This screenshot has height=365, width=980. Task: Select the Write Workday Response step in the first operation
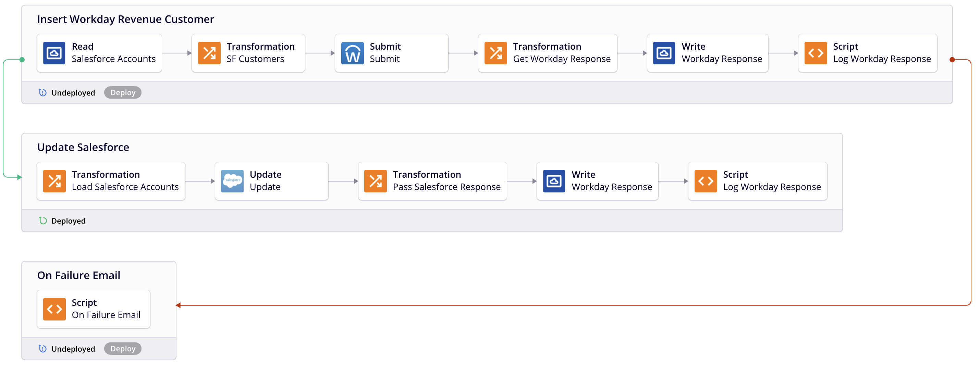(708, 53)
